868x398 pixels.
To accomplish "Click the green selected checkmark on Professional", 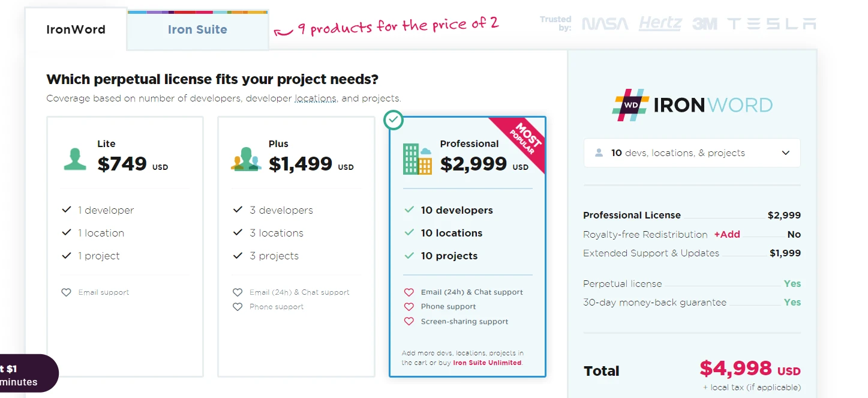I will [394, 120].
